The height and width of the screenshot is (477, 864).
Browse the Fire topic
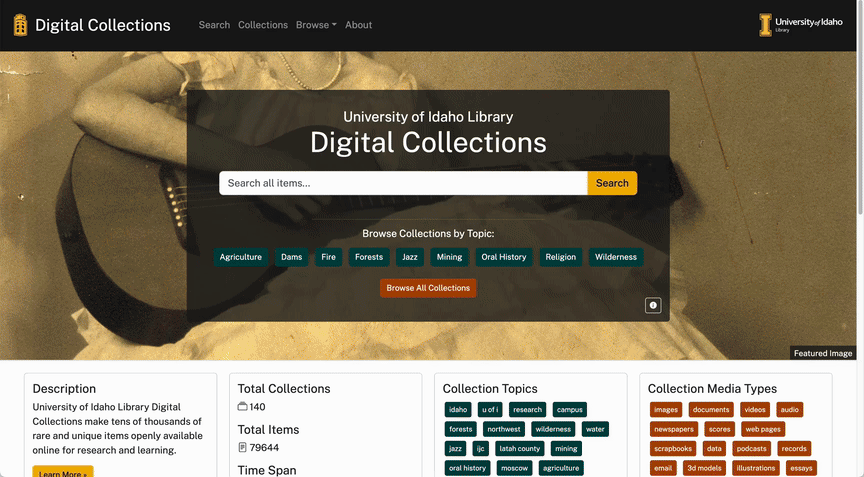[328, 257]
